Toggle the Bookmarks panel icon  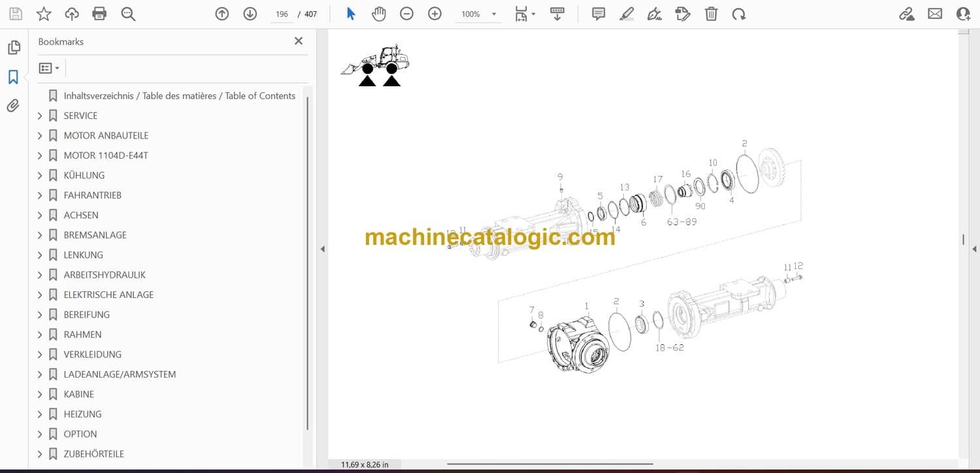(13, 77)
